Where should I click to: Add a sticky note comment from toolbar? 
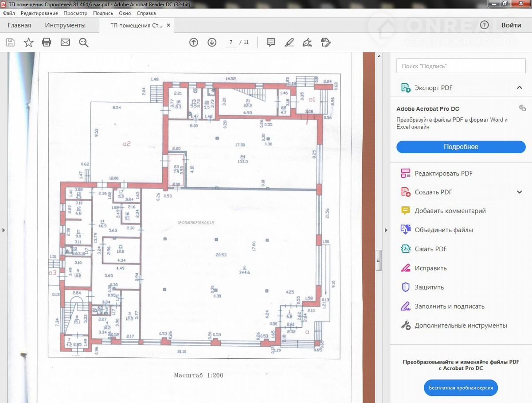[271, 43]
